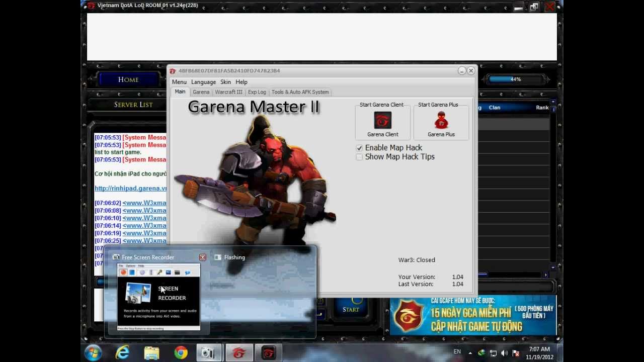
Task: Open the Windows Start menu orb
Action: pyautogui.click(x=94, y=352)
